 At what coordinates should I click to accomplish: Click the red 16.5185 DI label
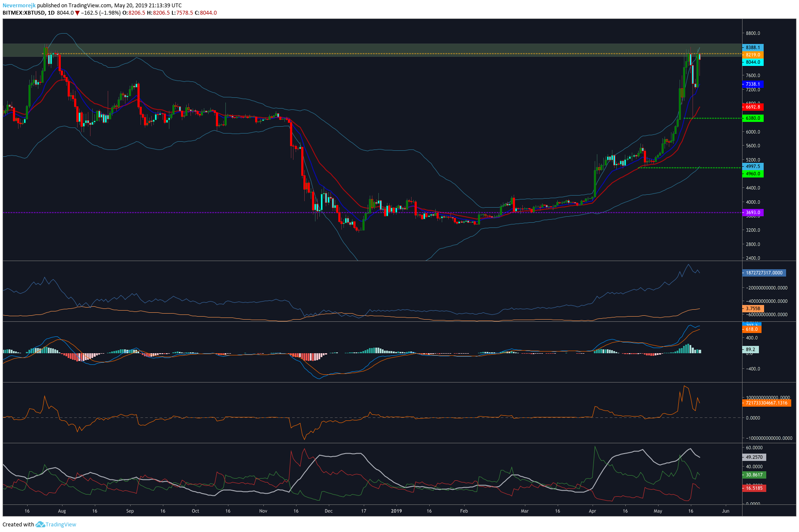coord(754,488)
